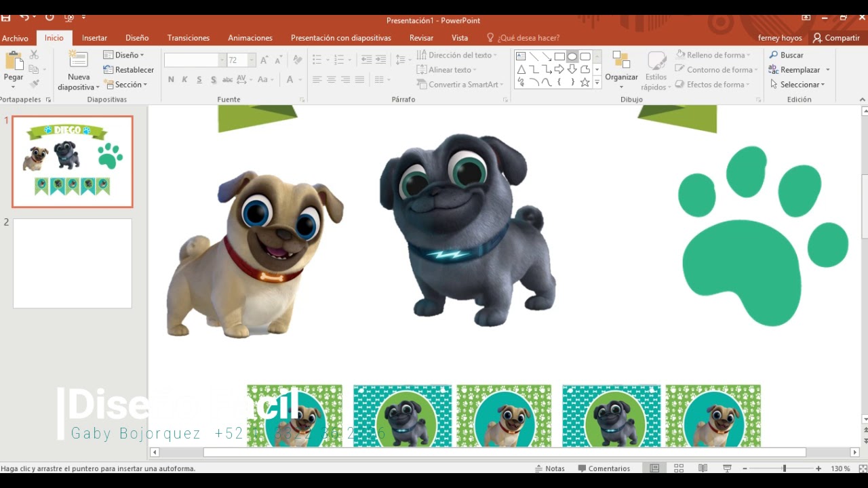Screen dimensions: 868x488
Task: Select the rectangle shape
Action: coord(559,56)
